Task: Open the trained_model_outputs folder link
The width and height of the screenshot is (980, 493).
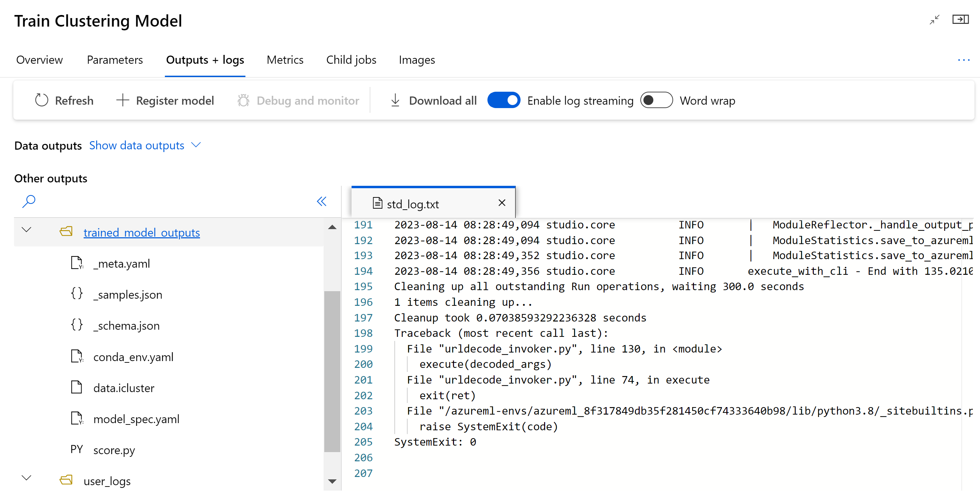Action: [x=142, y=232]
